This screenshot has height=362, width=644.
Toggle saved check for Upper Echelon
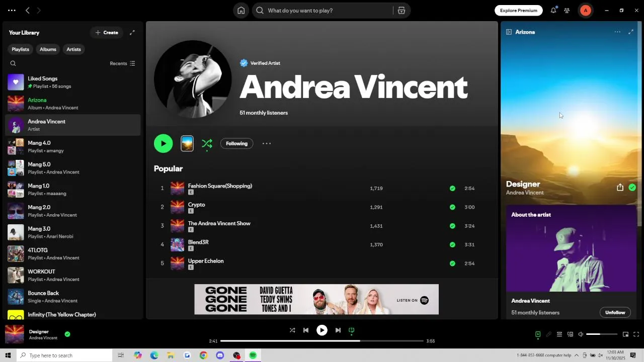(x=452, y=263)
